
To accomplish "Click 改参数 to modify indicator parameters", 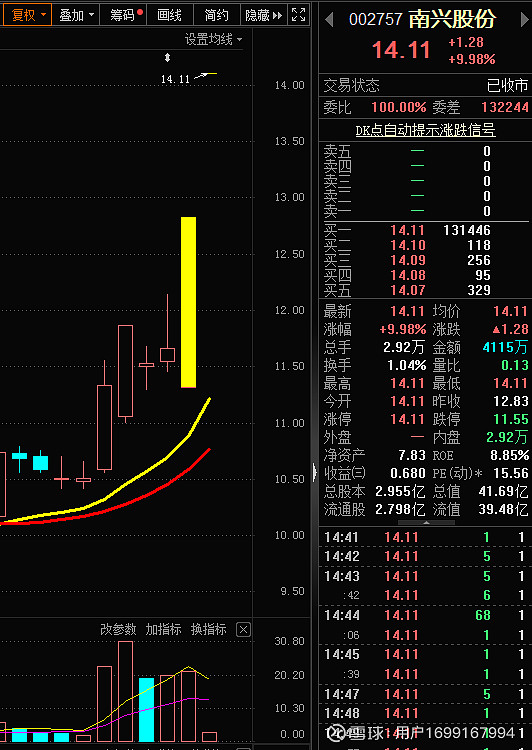I will click(118, 629).
